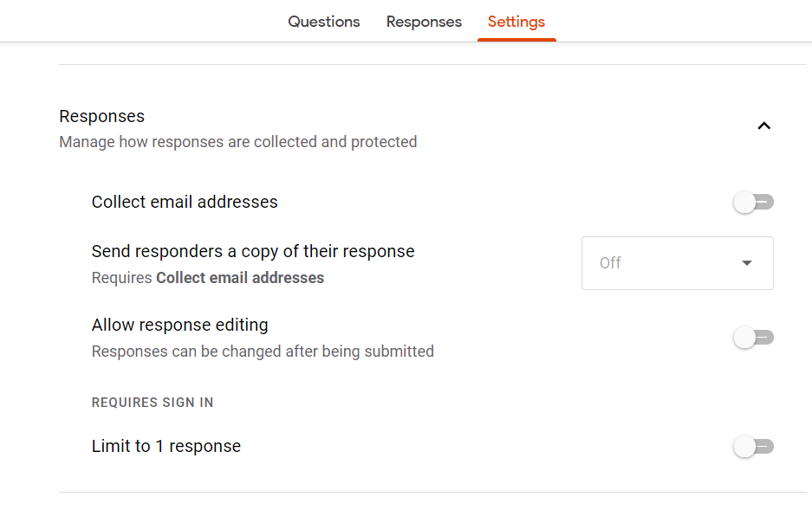
Task: Click the 'Limit to 1 response' label
Action: click(x=166, y=446)
